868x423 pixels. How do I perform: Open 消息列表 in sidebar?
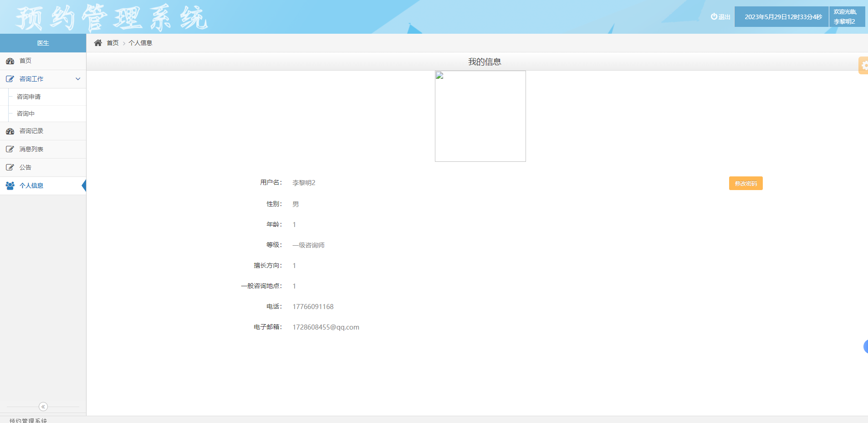point(43,149)
